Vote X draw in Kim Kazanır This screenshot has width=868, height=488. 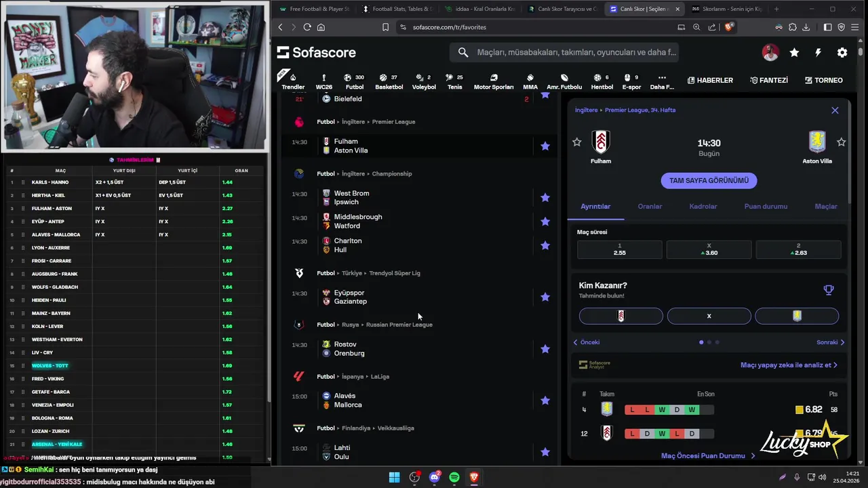pyautogui.click(x=709, y=316)
